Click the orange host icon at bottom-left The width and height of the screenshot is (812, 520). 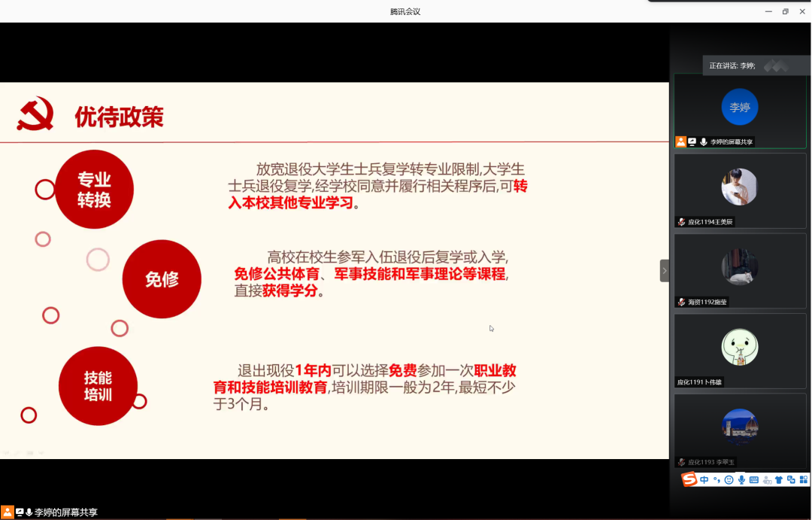pyautogui.click(x=8, y=512)
